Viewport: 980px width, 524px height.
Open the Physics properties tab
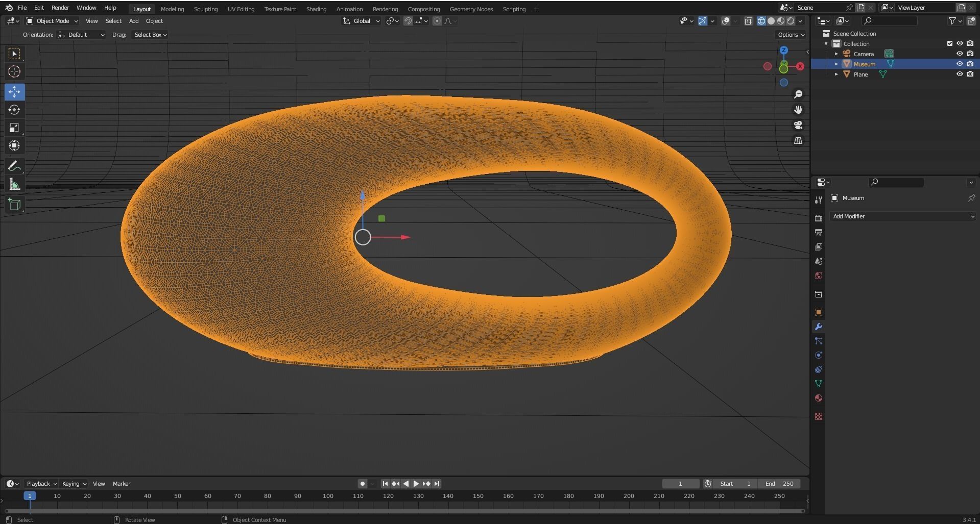pos(819,355)
